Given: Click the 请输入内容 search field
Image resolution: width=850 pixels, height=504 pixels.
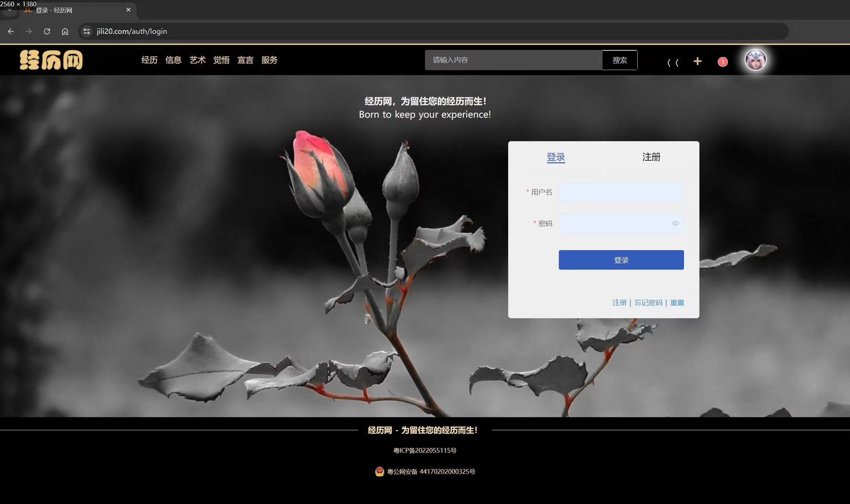Looking at the screenshot, I should click(x=513, y=60).
